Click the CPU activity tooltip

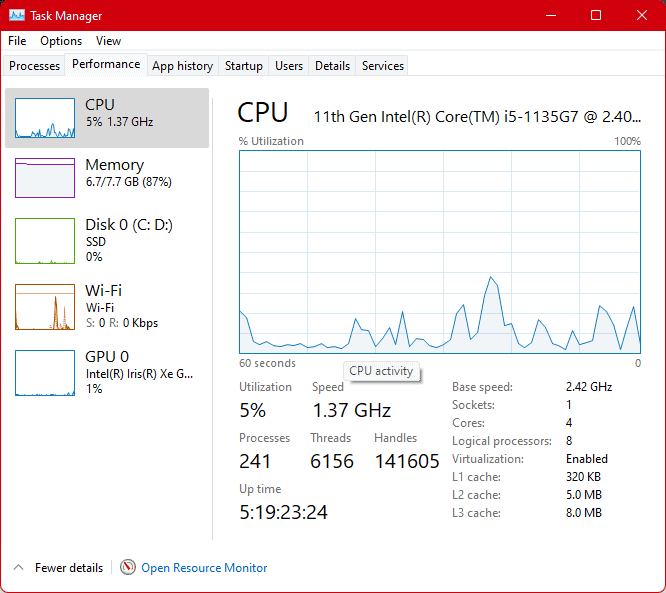pyautogui.click(x=381, y=371)
